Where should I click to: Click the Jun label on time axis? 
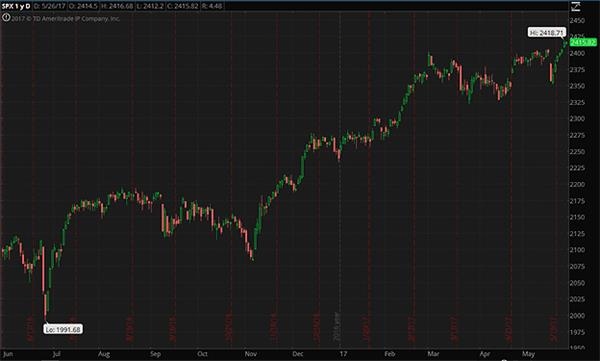8,354
